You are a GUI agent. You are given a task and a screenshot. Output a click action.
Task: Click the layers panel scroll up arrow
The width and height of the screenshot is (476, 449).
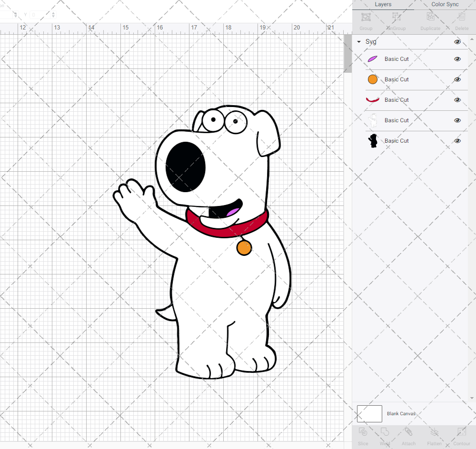point(472,39)
